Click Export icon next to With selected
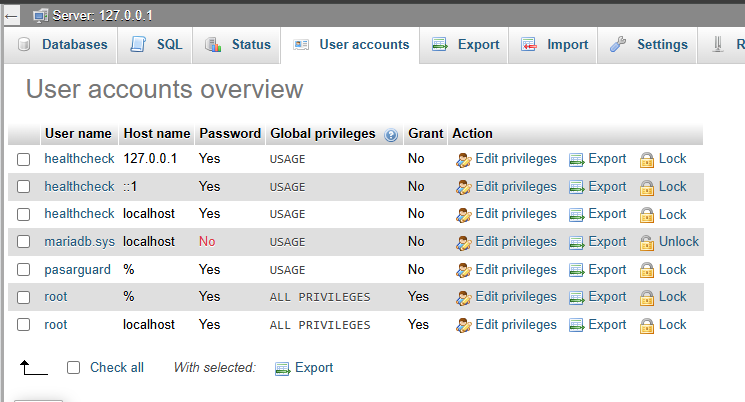 (282, 368)
